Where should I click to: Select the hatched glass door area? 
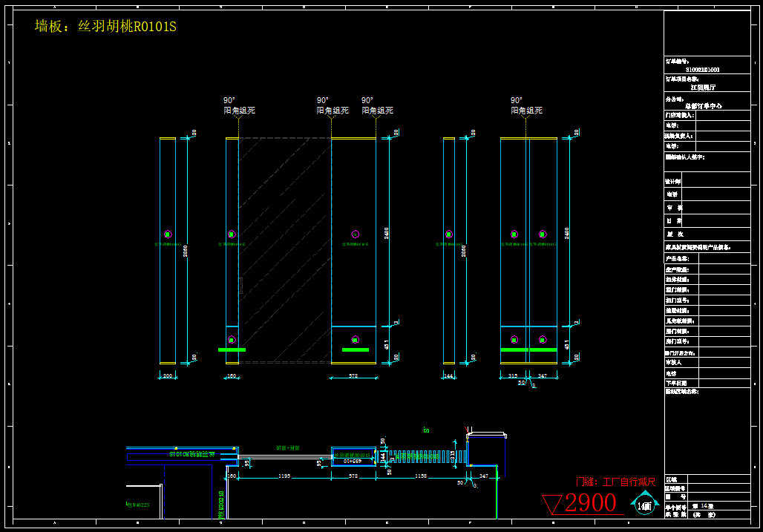coord(285,250)
